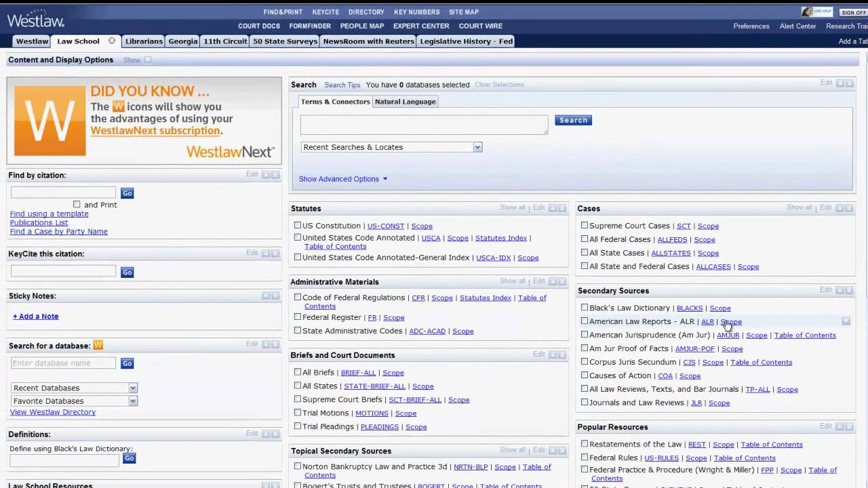
Task: Switch to the Librarians tab
Action: [x=144, y=41]
